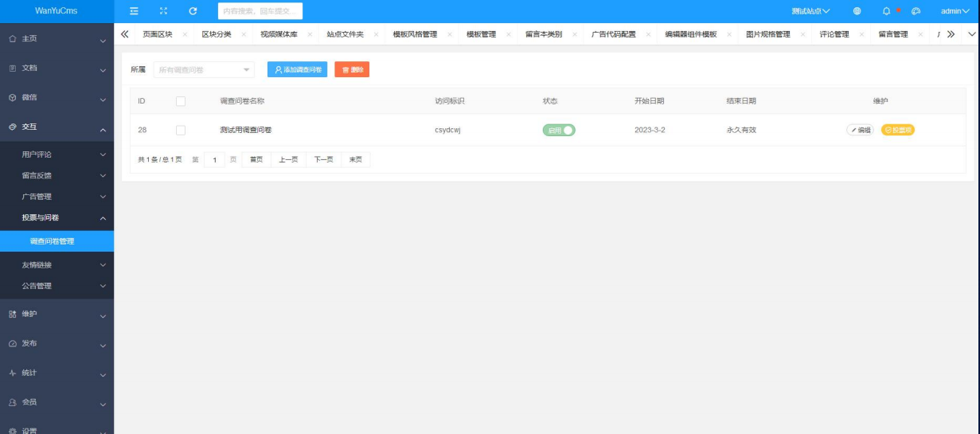Click the theme palette icon in header
980x434 pixels.
(x=916, y=11)
